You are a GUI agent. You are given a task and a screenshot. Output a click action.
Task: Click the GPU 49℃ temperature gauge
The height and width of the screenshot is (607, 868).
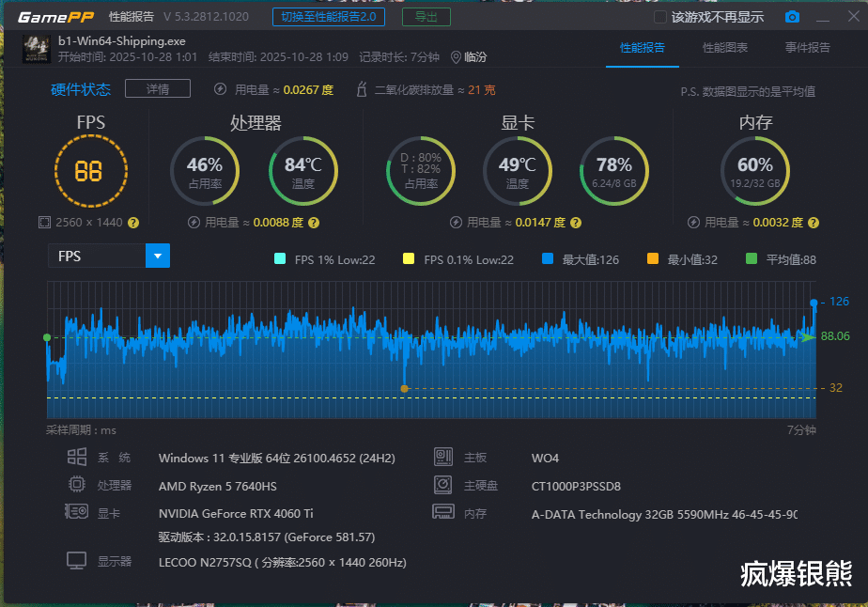click(x=518, y=171)
